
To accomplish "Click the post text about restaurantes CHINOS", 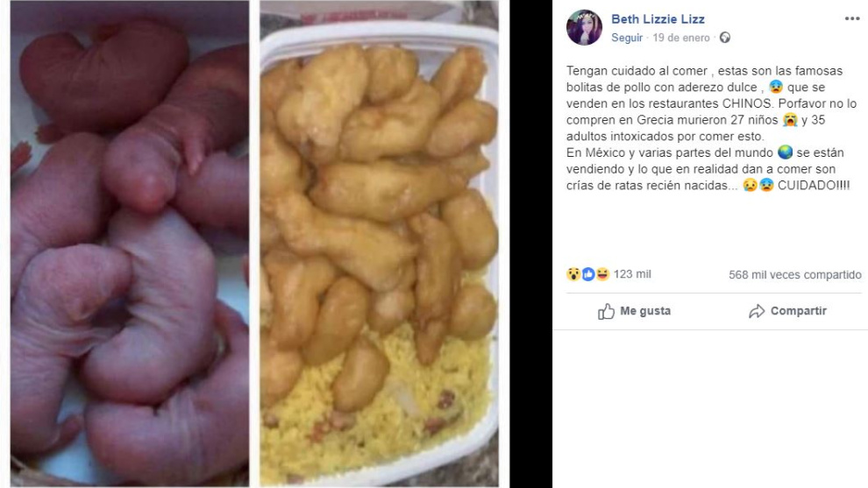I will [x=711, y=128].
